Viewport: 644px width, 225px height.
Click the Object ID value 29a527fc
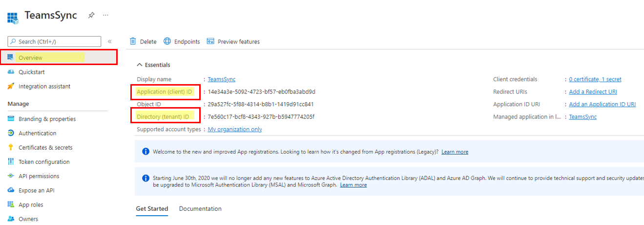click(x=261, y=104)
